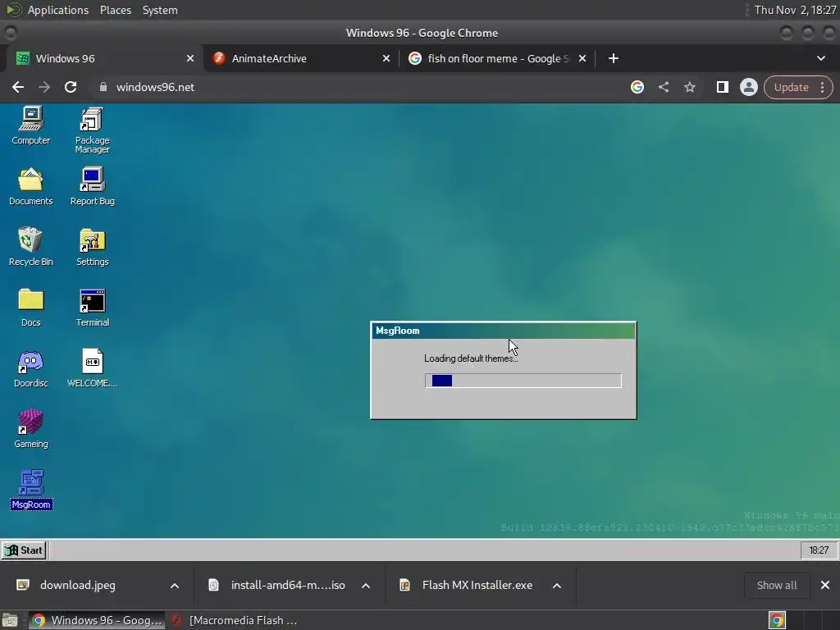Switch to the Macromedia Flash taskbar entry
Image resolution: width=840 pixels, height=630 pixels.
pos(235,620)
